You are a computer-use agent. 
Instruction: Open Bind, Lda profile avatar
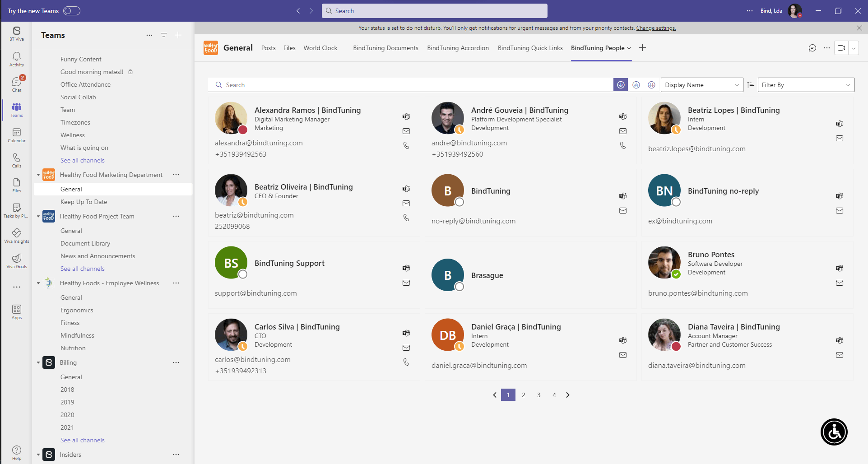point(795,11)
